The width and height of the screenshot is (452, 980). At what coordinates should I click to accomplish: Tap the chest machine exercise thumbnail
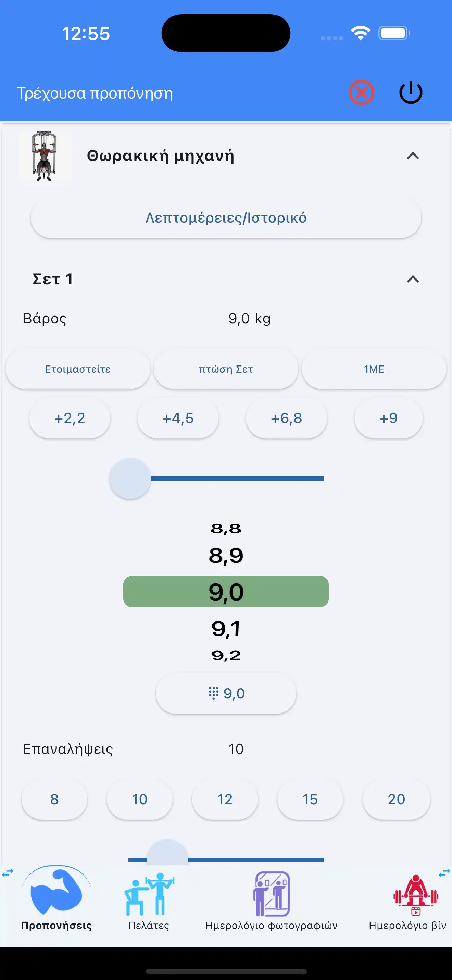[x=45, y=156]
